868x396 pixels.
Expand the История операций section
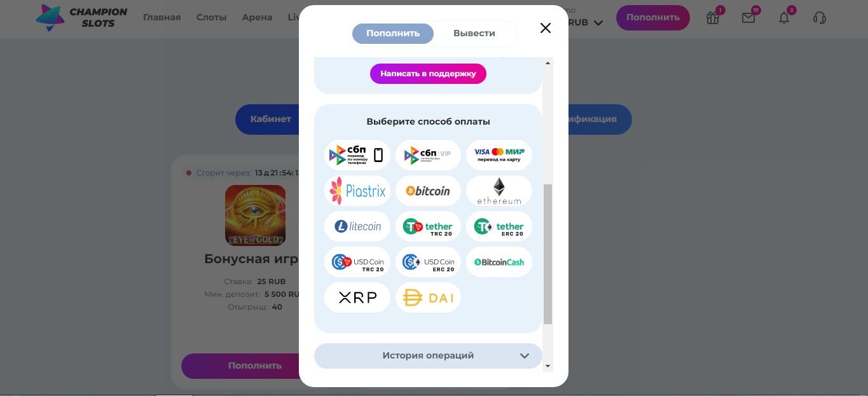[428, 355]
